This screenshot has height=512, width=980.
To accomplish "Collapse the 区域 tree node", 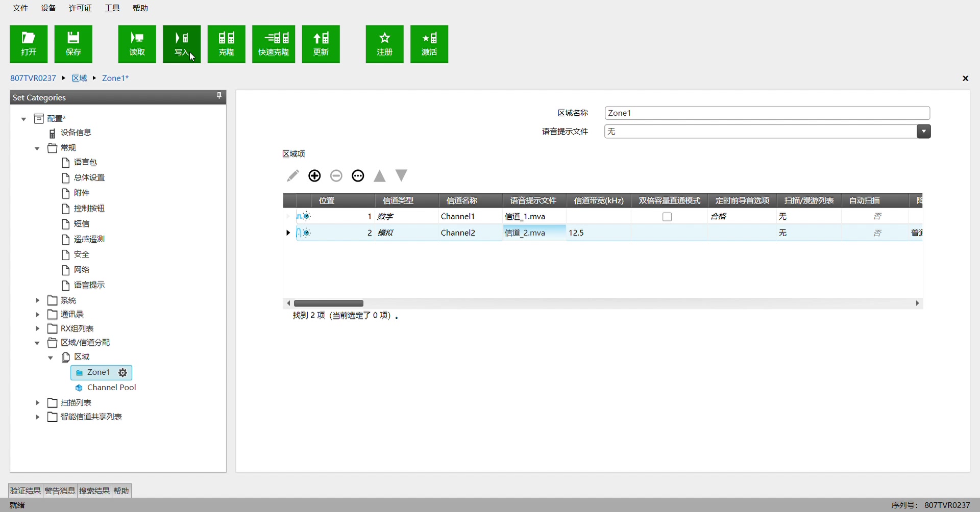I will click(51, 357).
